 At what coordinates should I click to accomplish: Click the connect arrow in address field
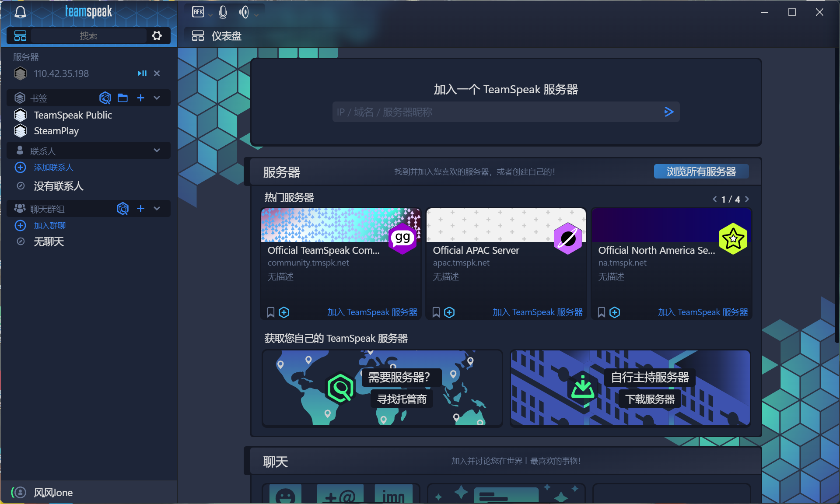[669, 112]
